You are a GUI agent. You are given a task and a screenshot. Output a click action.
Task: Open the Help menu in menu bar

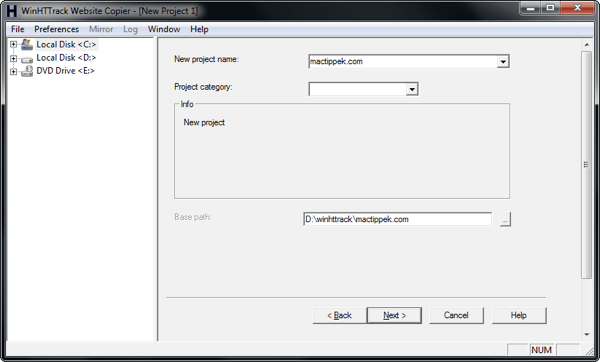(199, 29)
